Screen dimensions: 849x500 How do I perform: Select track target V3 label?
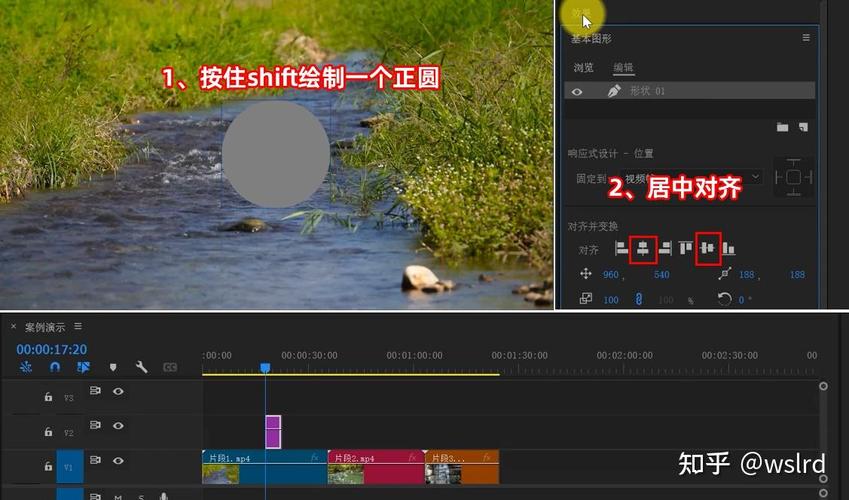[x=69, y=398]
